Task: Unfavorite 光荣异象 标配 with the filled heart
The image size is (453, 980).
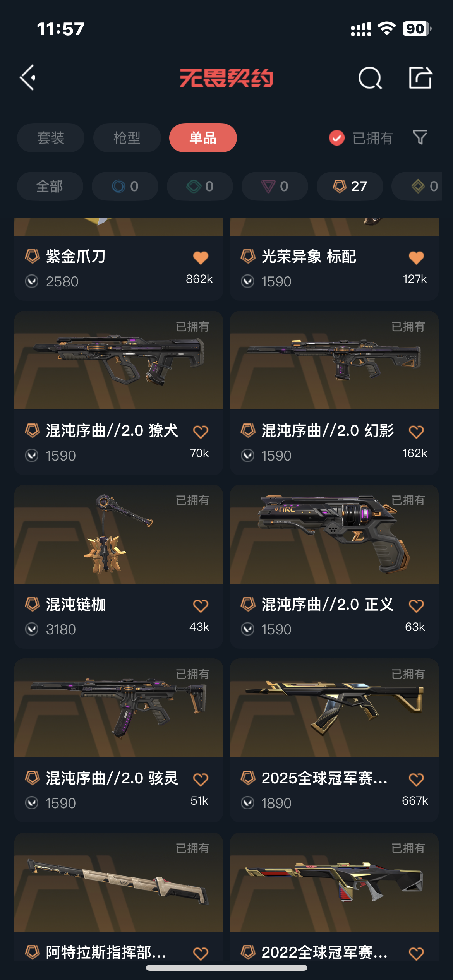Action: [x=416, y=257]
